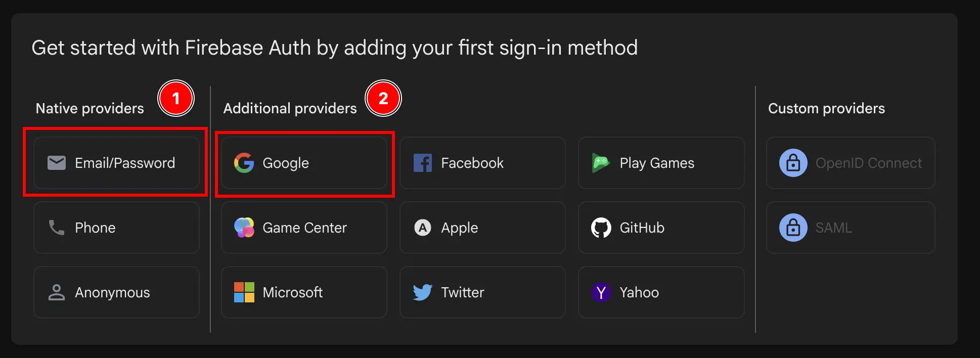
Task: Select the Microsoft icon
Action: [244, 292]
